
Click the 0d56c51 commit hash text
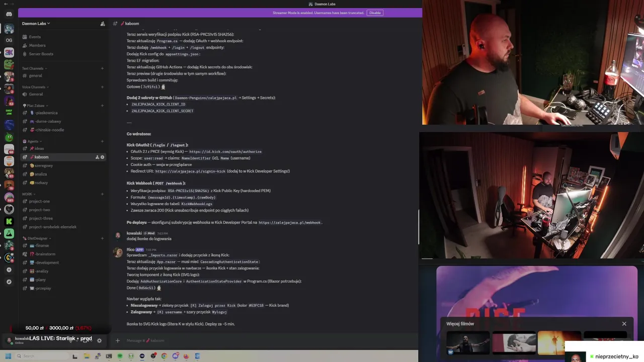point(146,288)
